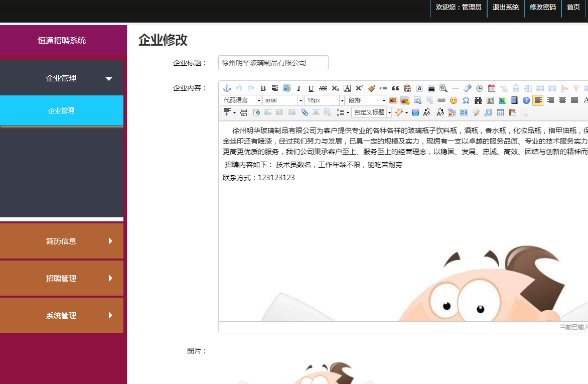This screenshot has height=384, width=588.
Task: Open scrawl palette icon
Action: (x=476, y=112)
